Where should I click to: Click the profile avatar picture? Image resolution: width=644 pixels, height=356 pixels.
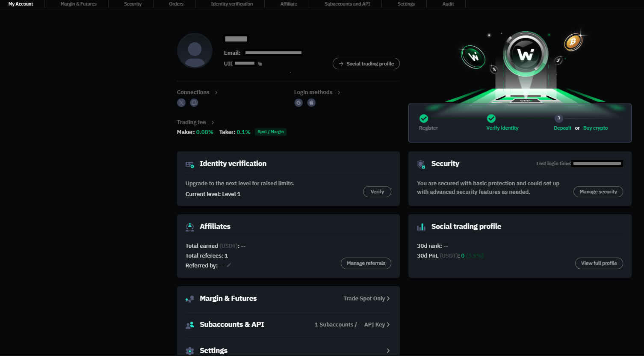click(195, 50)
